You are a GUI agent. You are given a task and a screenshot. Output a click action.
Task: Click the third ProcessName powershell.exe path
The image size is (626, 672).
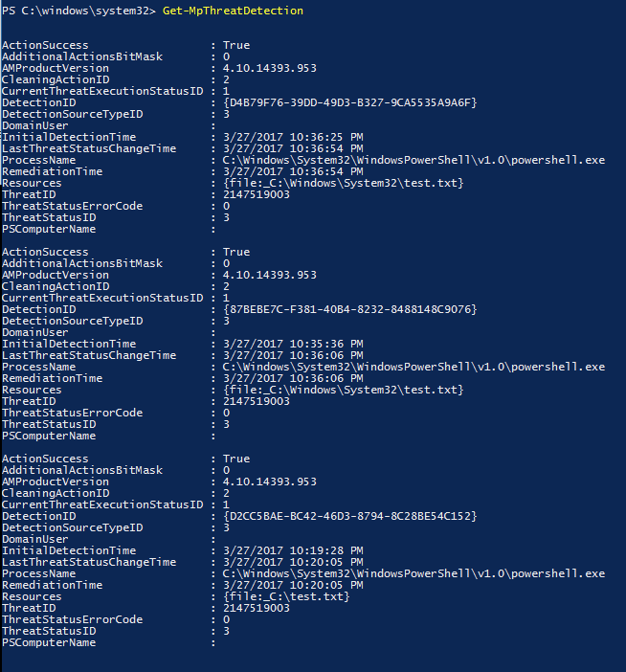coord(414,573)
